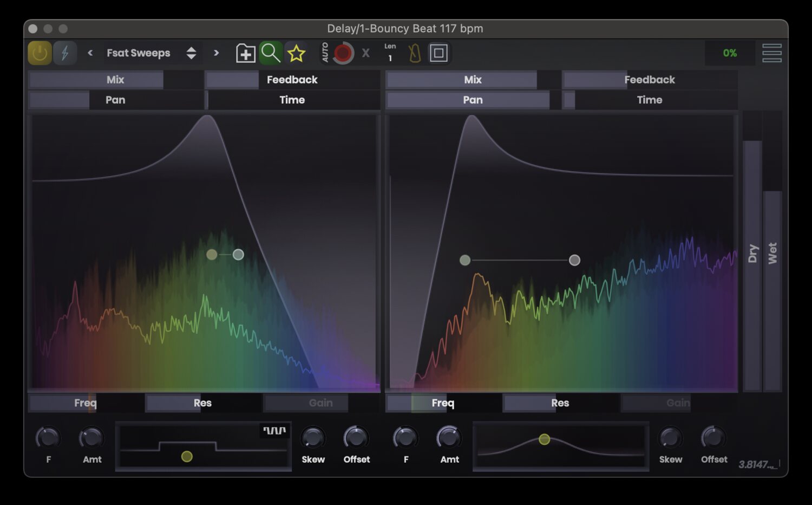The image size is (812, 505).
Task: Click the save preset folder-plus icon
Action: [x=246, y=53]
